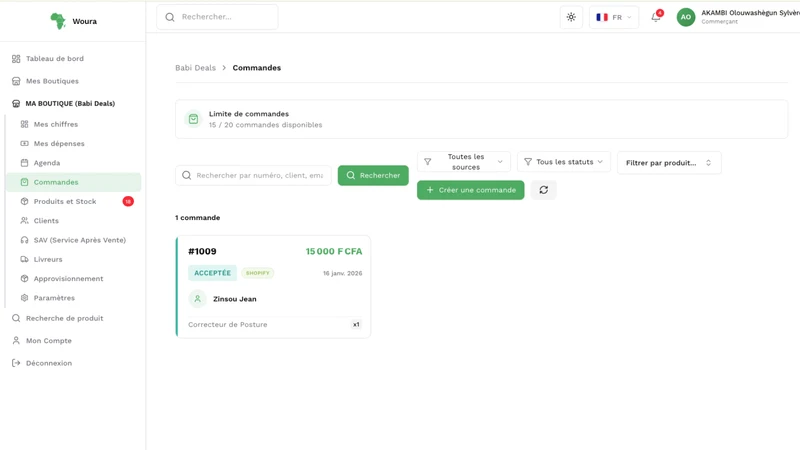
Task: Click Déconnexion to log out
Action: [x=48, y=363]
